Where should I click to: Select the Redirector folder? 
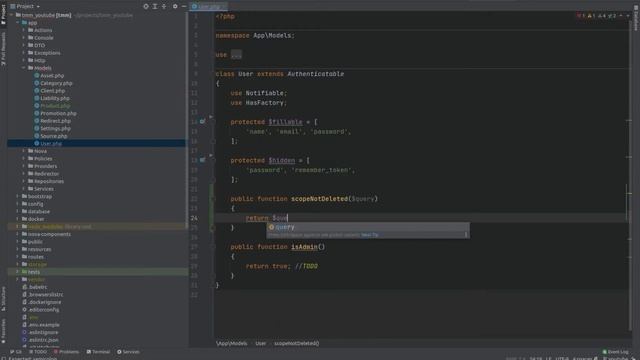[x=43, y=173]
